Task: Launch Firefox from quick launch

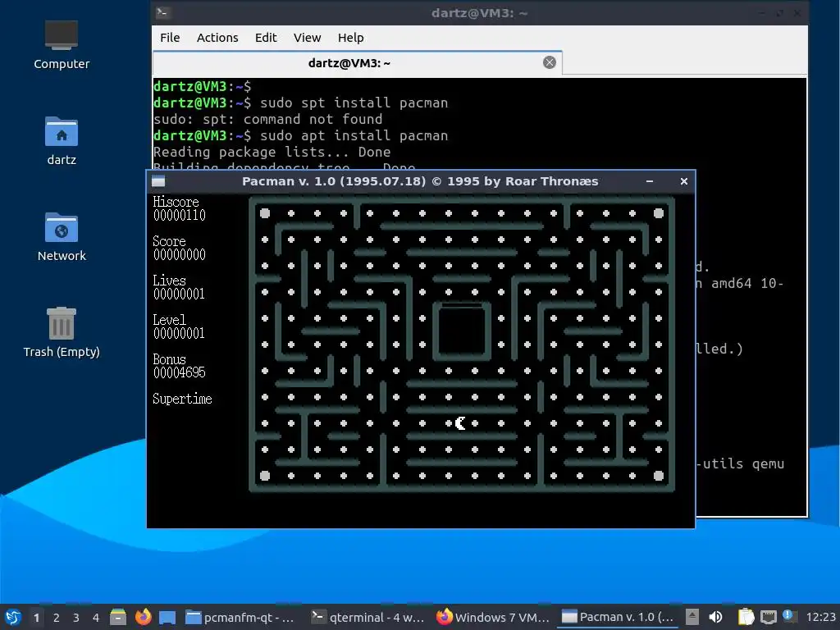Action: point(143,617)
